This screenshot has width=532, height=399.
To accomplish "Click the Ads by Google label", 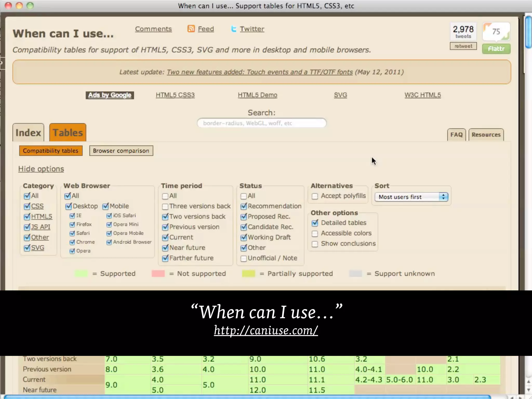I will click(x=110, y=95).
